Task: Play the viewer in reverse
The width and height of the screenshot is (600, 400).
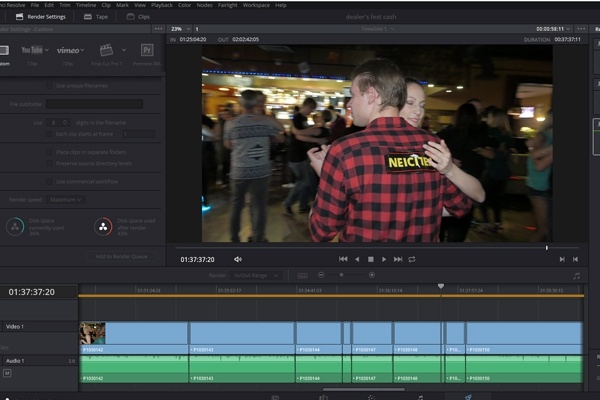Action: (x=357, y=259)
